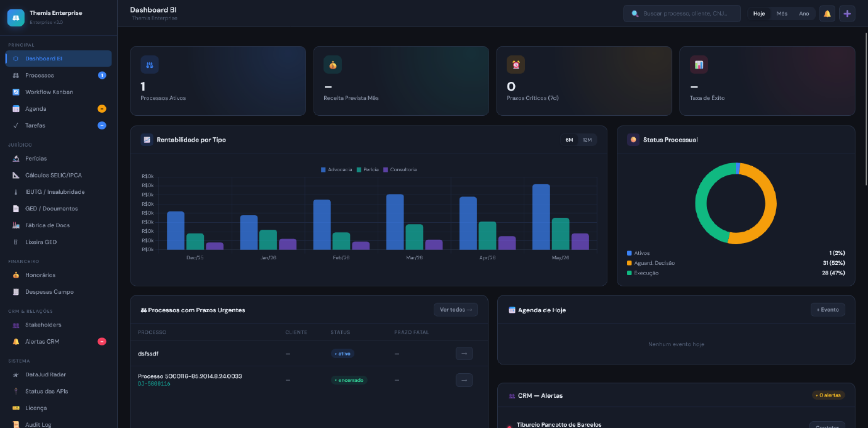
Task: Click the Agenda de Hoje calendar icon
Action: point(512,310)
